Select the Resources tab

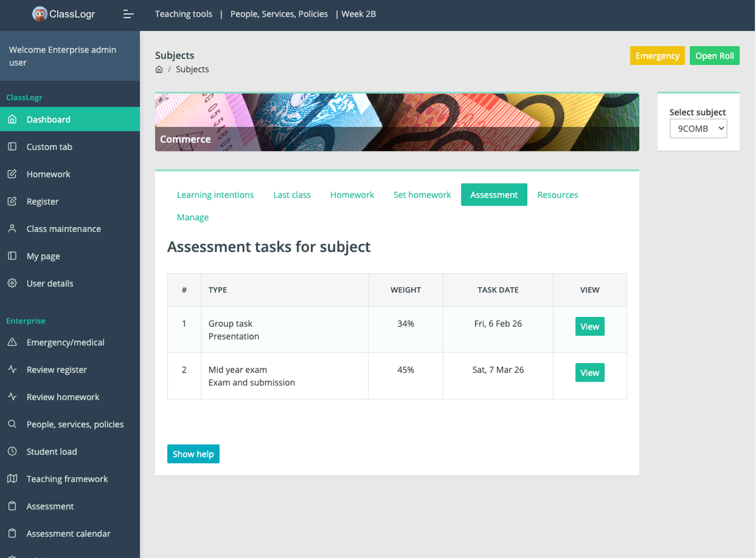coord(557,195)
